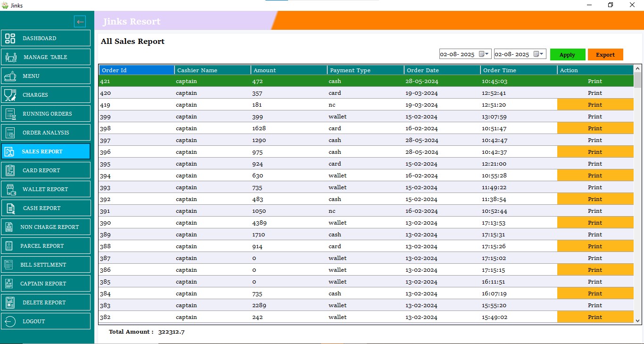This screenshot has height=344, width=644.
Task: Open the WALLET REPORT label
Action: click(x=45, y=189)
